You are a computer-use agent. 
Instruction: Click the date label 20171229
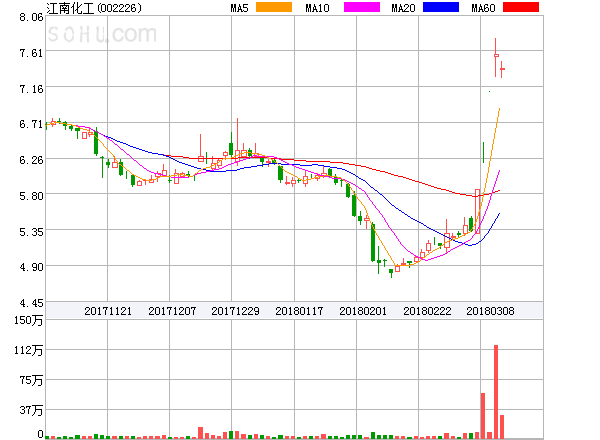tap(235, 311)
